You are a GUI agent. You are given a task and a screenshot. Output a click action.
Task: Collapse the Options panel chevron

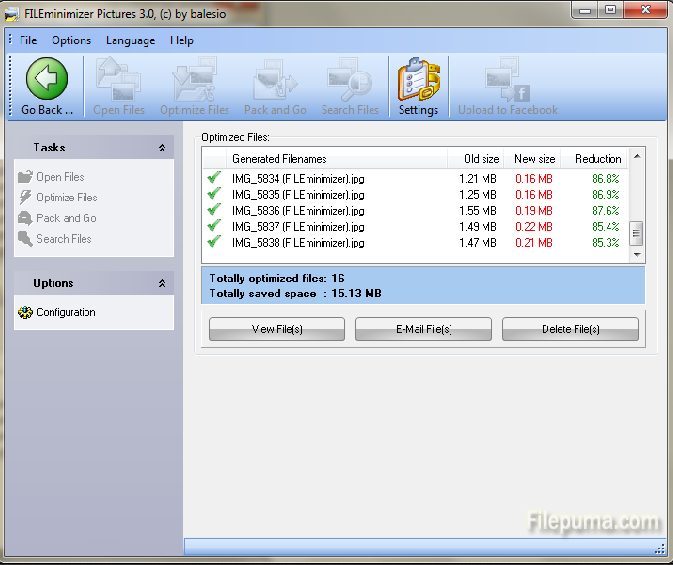click(162, 284)
